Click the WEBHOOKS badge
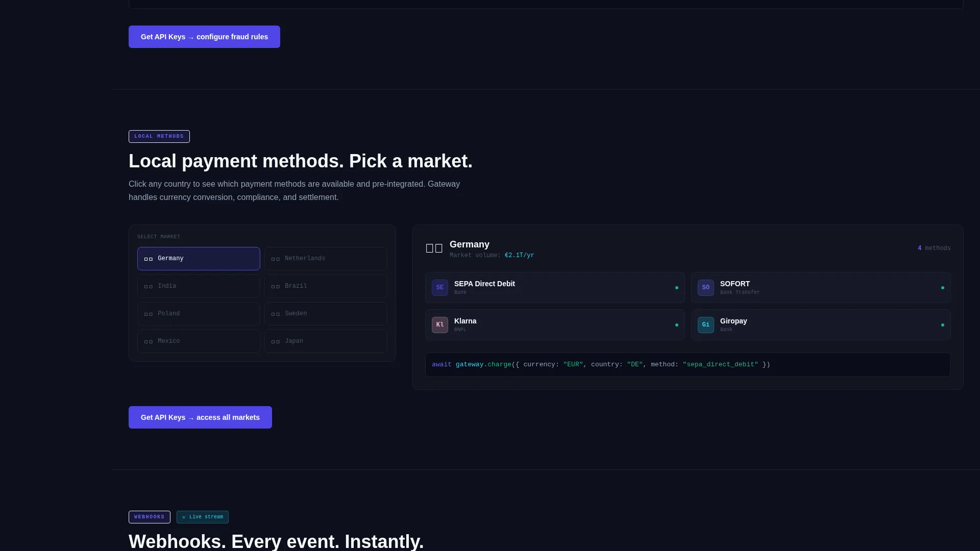Screen dimensions: 980x551 150,517
